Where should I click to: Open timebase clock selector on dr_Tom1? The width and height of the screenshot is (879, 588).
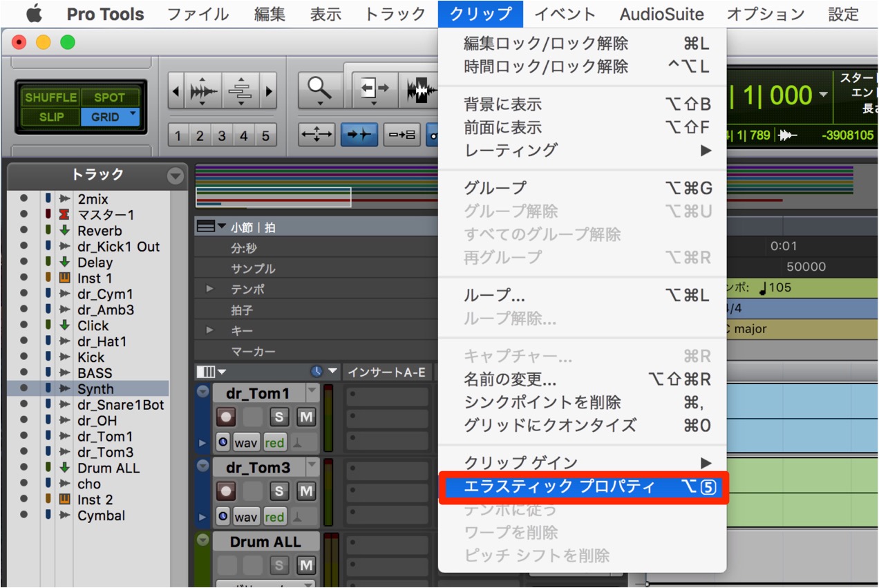coord(223,442)
